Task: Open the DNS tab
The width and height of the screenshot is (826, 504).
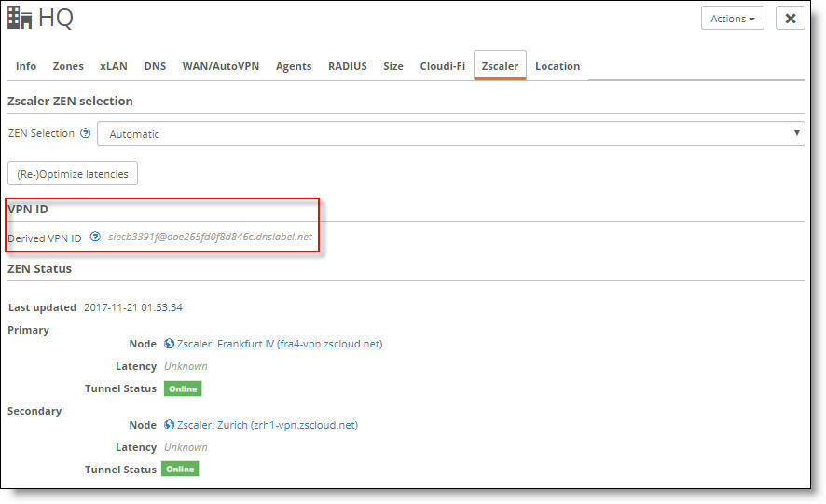Action: [x=155, y=66]
